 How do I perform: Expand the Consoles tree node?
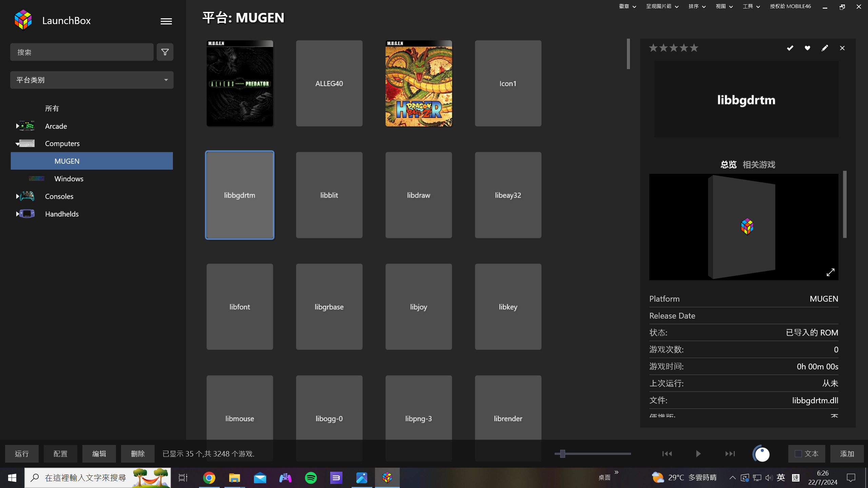17,196
